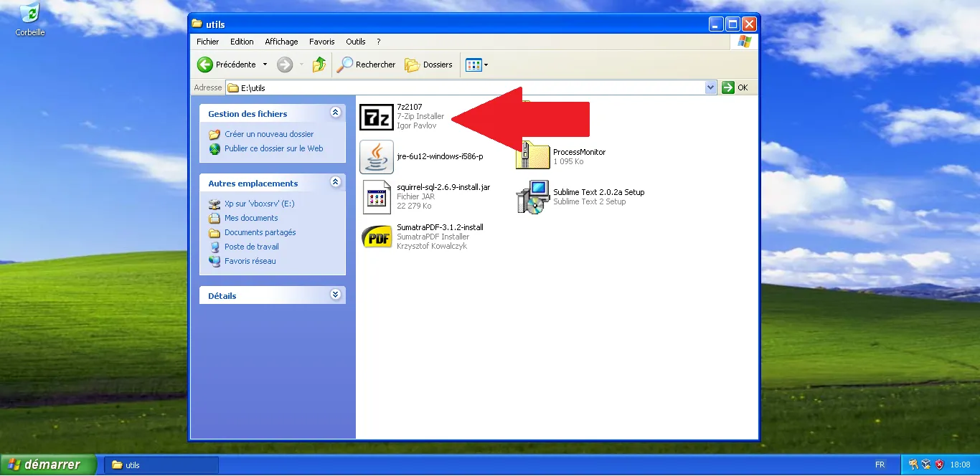
Task: Launch Sublime Text 2.0.2a Setup
Action: (532, 196)
